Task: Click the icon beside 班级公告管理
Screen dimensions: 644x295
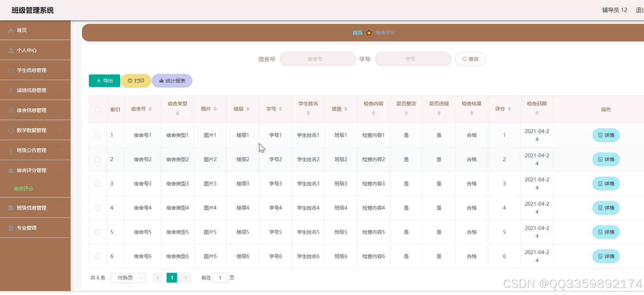Action: point(11,150)
